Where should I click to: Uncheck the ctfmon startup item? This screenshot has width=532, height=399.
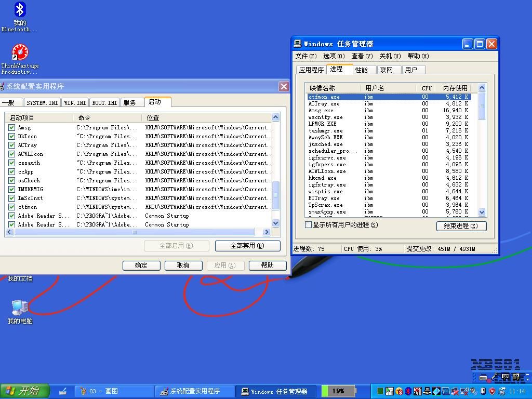[x=11, y=207]
